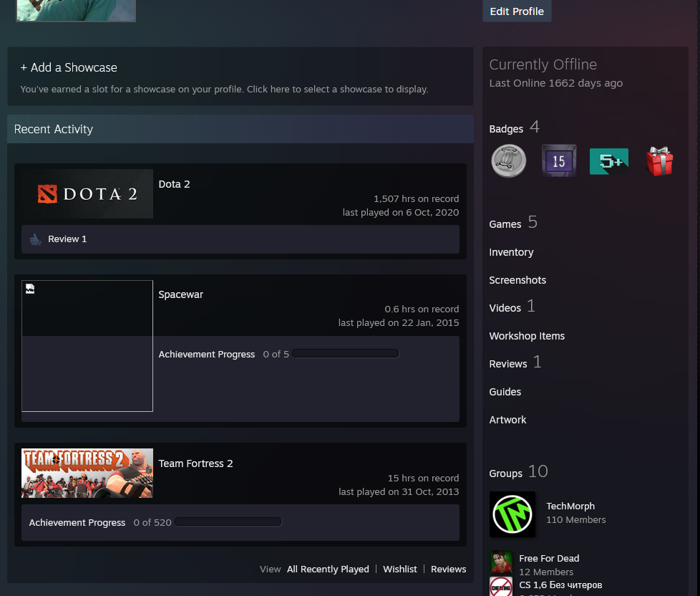This screenshot has height=596, width=700.
Task: Click the thumbs up review icon
Action: pyautogui.click(x=35, y=239)
